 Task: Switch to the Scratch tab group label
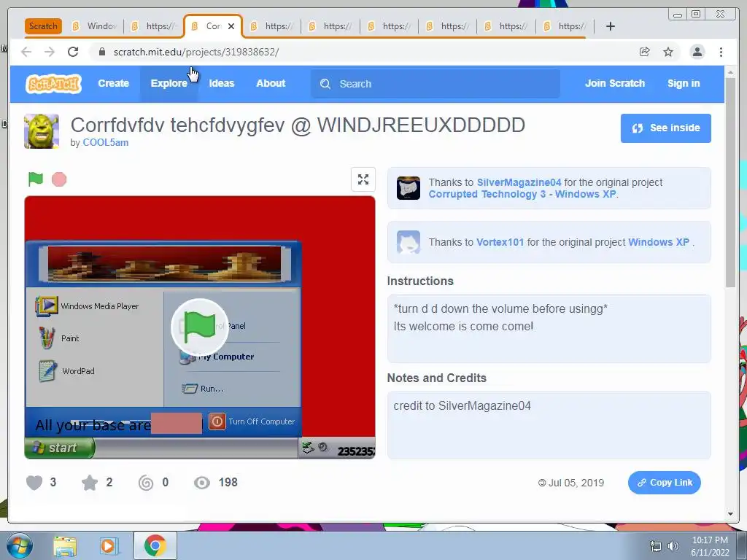43,26
